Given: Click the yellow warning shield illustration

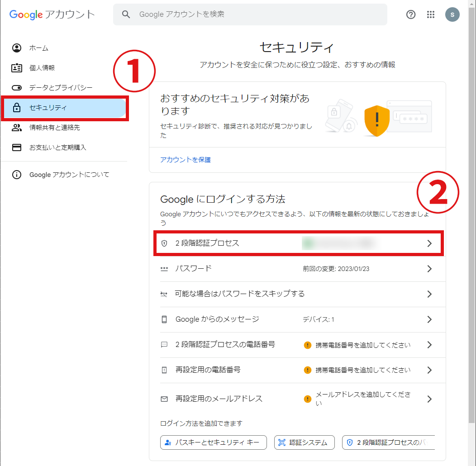Looking at the screenshot, I should 377,120.
